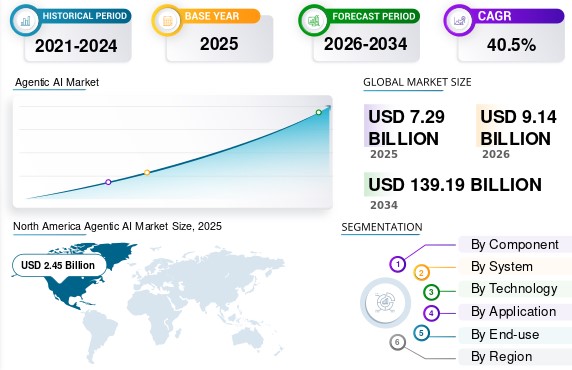The height and width of the screenshot is (370, 572).
Task: Click the 2026 year label under market size
Action: (496, 154)
